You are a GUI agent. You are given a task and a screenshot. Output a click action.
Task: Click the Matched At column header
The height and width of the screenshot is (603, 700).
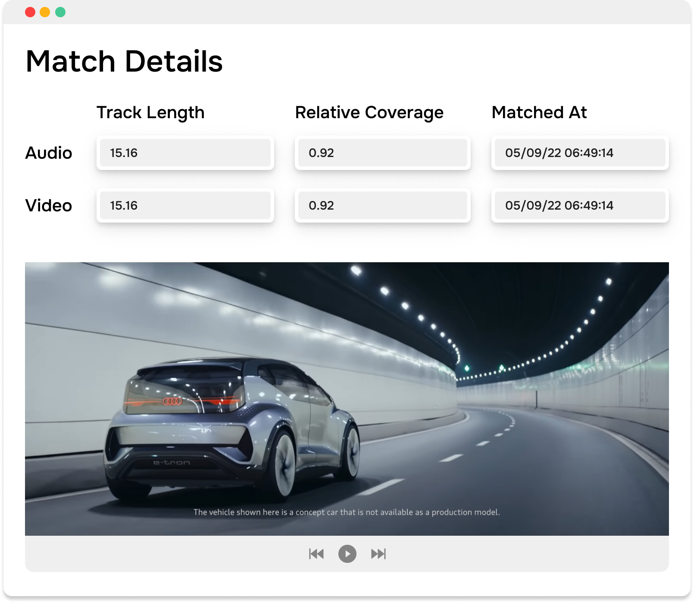[x=539, y=113]
